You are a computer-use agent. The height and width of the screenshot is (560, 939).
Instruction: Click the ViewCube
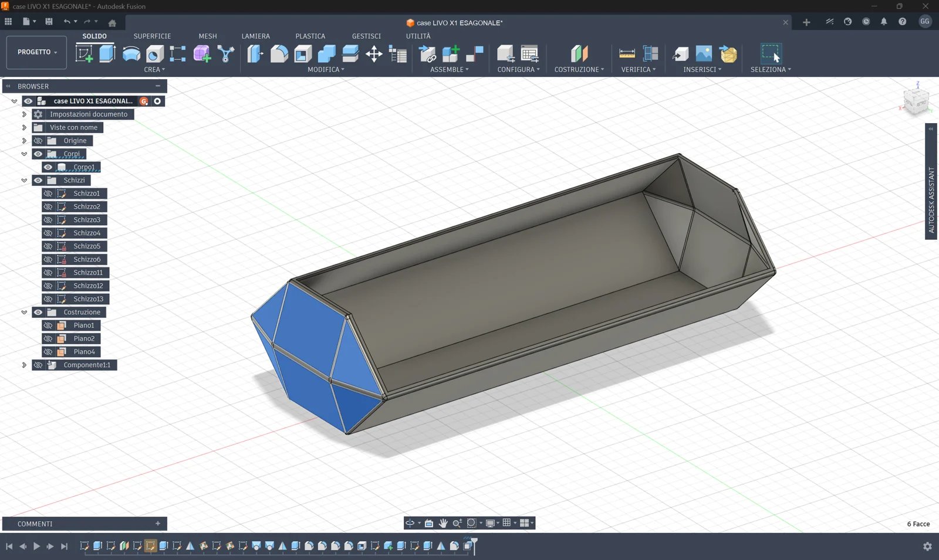click(x=916, y=101)
